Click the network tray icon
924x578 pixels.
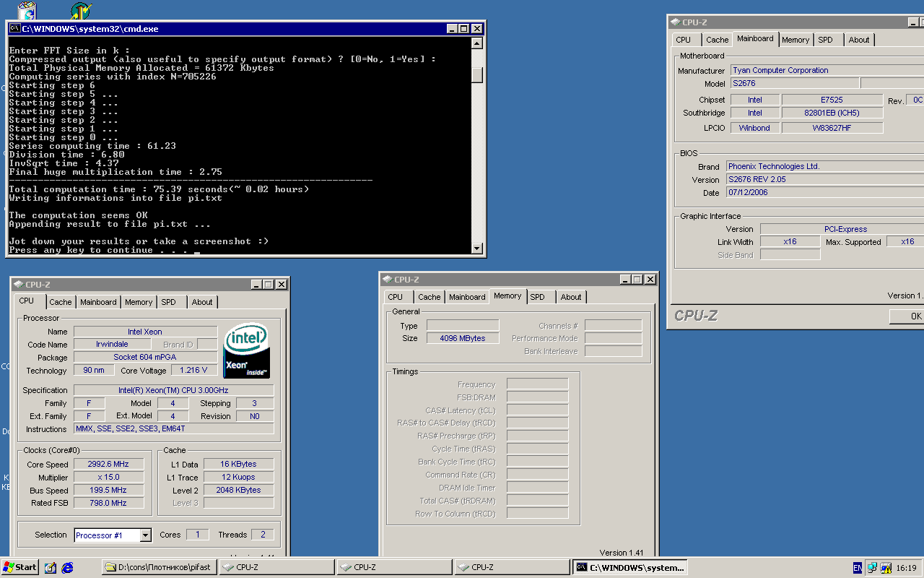click(x=872, y=568)
